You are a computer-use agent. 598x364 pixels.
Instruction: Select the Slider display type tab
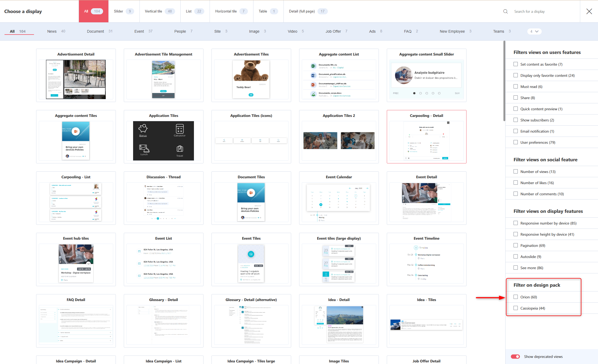pos(124,11)
